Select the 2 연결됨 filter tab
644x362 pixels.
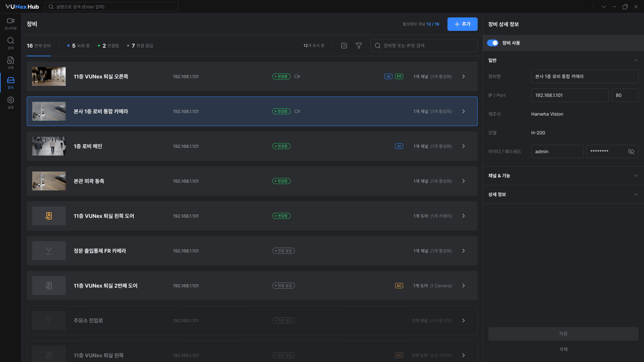(108, 46)
